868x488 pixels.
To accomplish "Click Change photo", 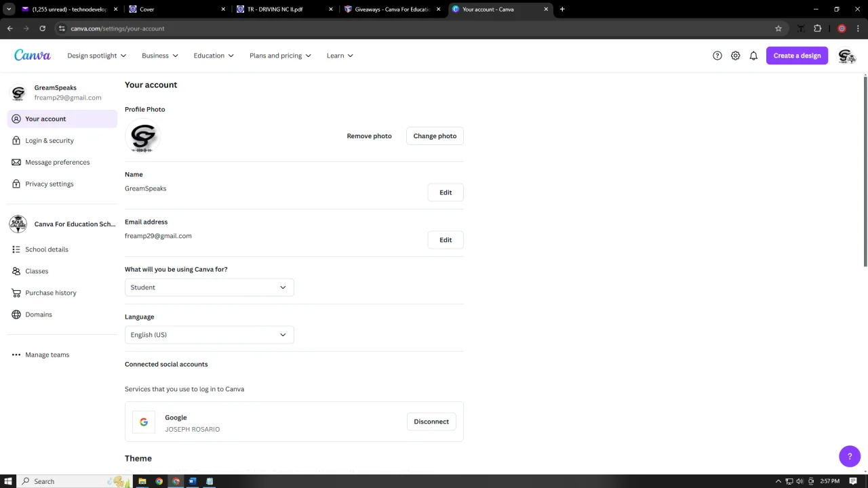I will 435,136.
